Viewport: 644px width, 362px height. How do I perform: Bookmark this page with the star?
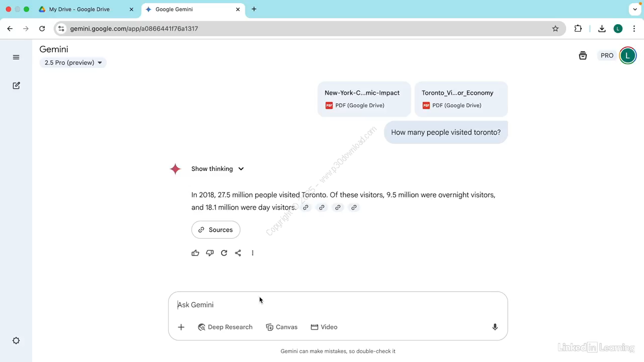coord(555,29)
